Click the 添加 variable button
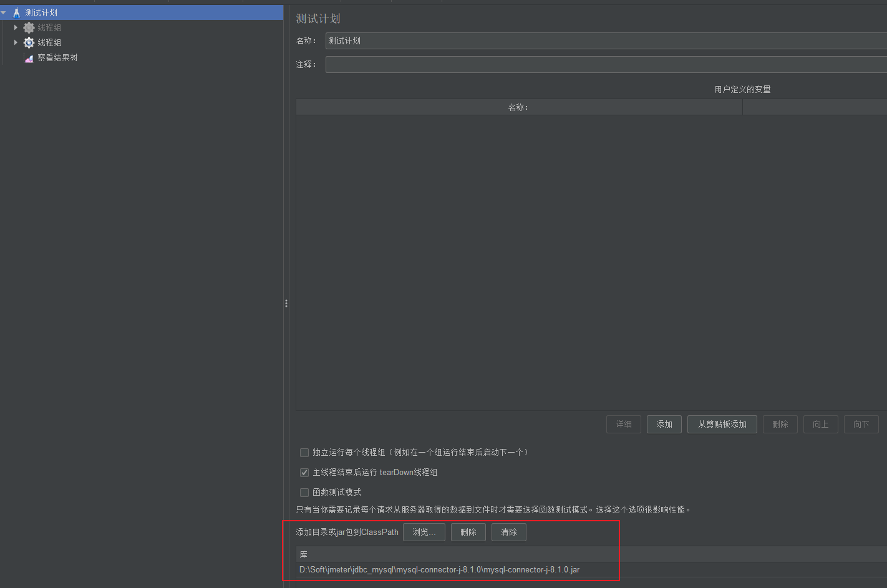Screen dimensions: 887x588 coord(664,425)
